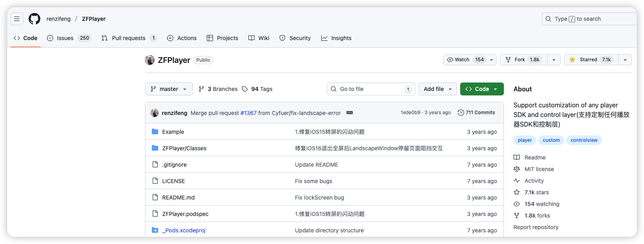Image resolution: width=644 pixels, height=244 pixels.
Task: Expand the Watch notifications dropdown
Action: 470,60
